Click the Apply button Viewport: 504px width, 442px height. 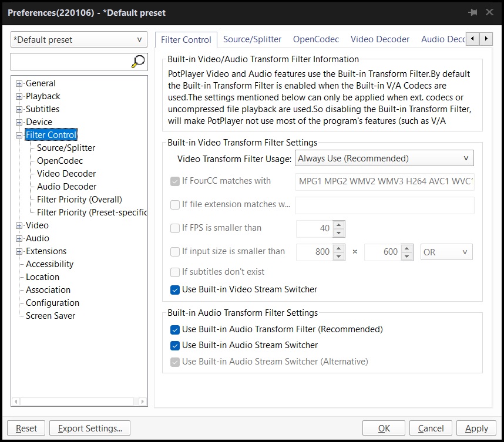[476, 428]
